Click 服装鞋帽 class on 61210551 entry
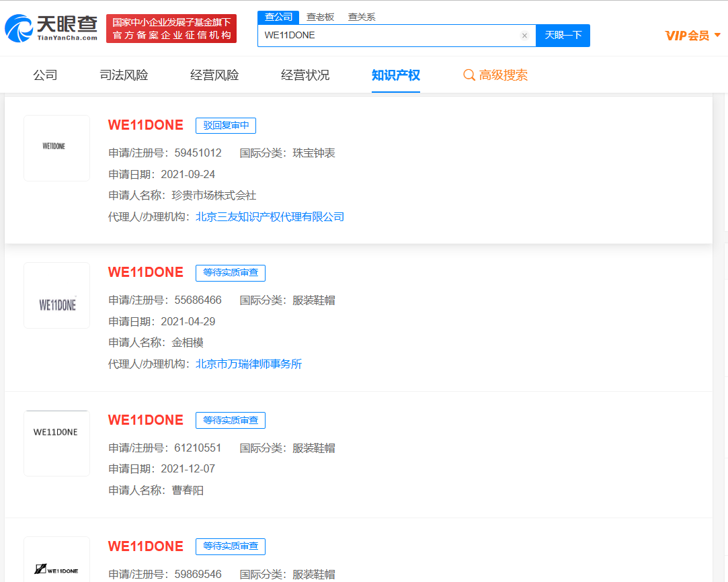728x582 pixels. (314, 448)
